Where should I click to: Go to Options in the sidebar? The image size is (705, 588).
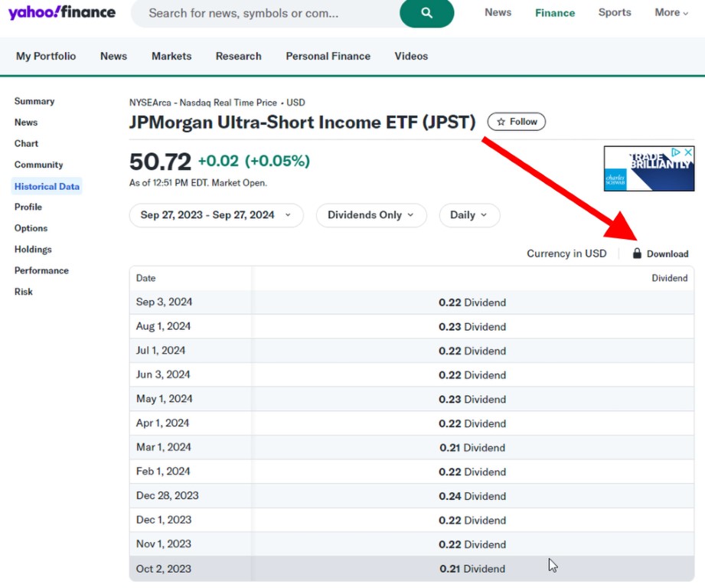(31, 228)
